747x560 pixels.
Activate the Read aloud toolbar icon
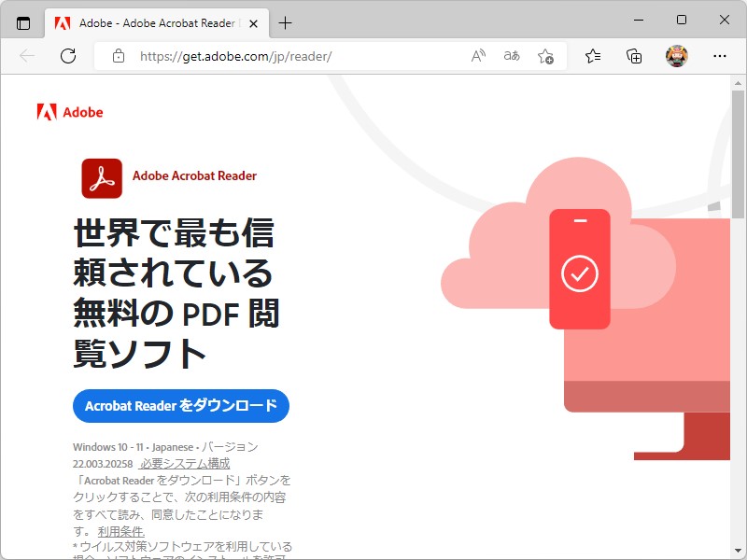(x=477, y=56)
